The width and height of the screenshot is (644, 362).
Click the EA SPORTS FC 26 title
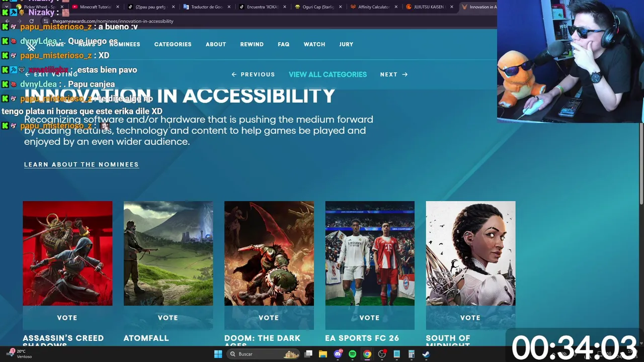click(362, 338)
